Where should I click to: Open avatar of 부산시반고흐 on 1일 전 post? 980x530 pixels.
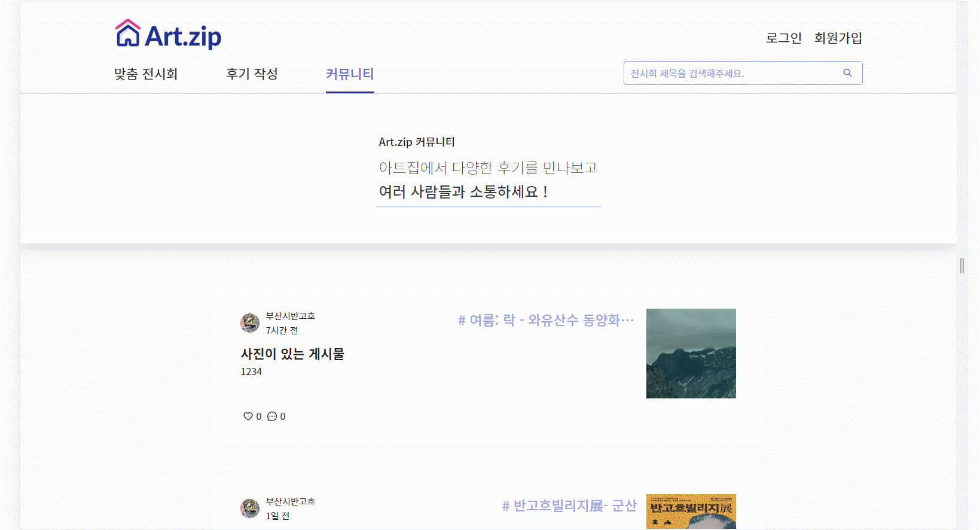[x=250, y=508]
